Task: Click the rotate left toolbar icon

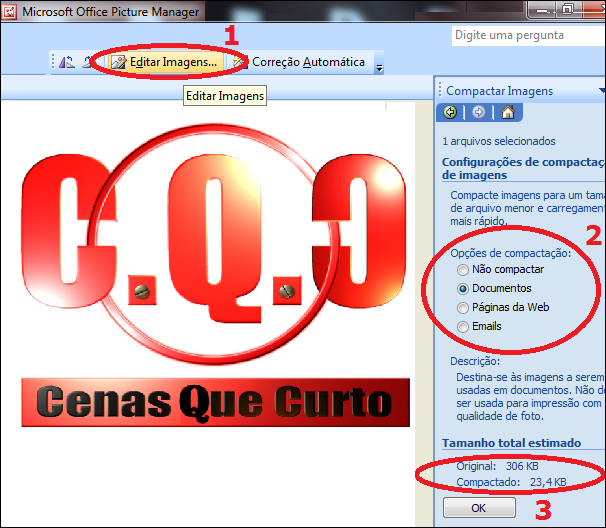Action: point(66,62)
